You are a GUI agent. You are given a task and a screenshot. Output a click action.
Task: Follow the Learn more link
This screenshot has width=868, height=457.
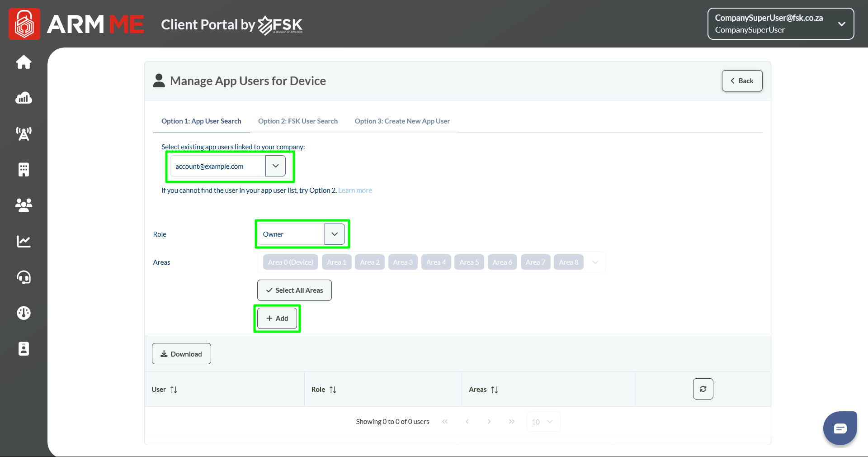coord(355,190)
